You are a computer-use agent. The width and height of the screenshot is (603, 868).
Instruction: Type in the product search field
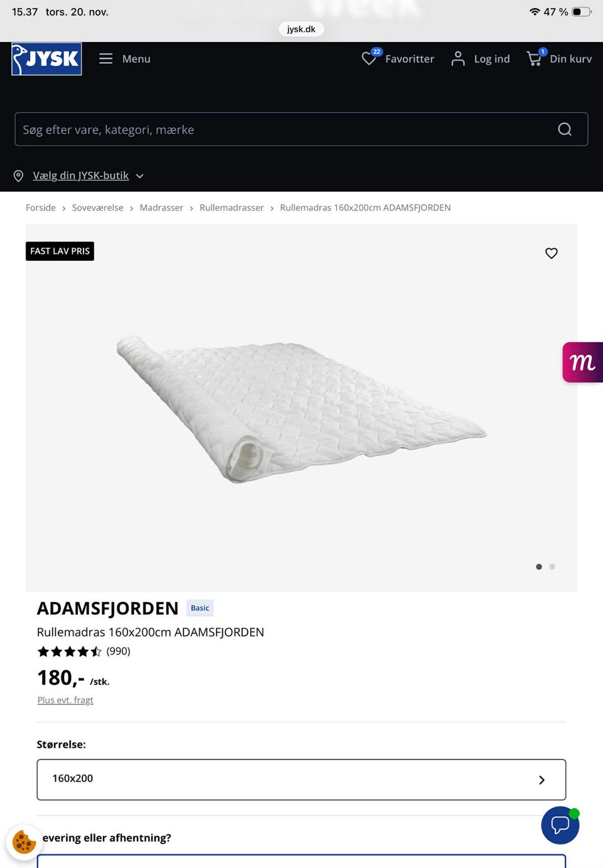pos(283,129)
